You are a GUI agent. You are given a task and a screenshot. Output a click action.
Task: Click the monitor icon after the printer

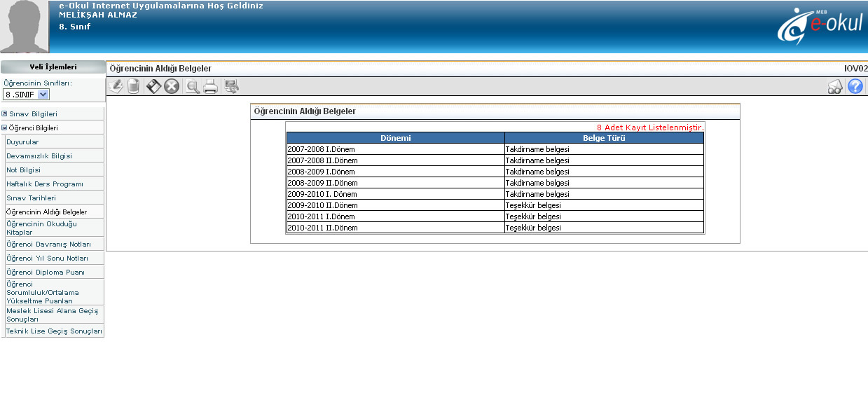pyautogui.click(x=231, y=86)
